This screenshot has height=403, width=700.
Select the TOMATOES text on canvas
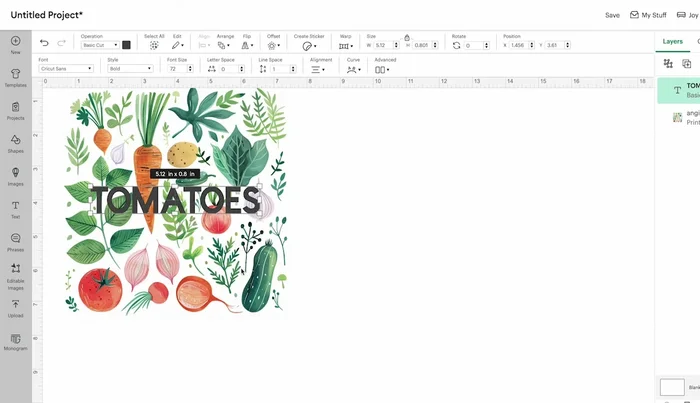click(x=175, y=200)
